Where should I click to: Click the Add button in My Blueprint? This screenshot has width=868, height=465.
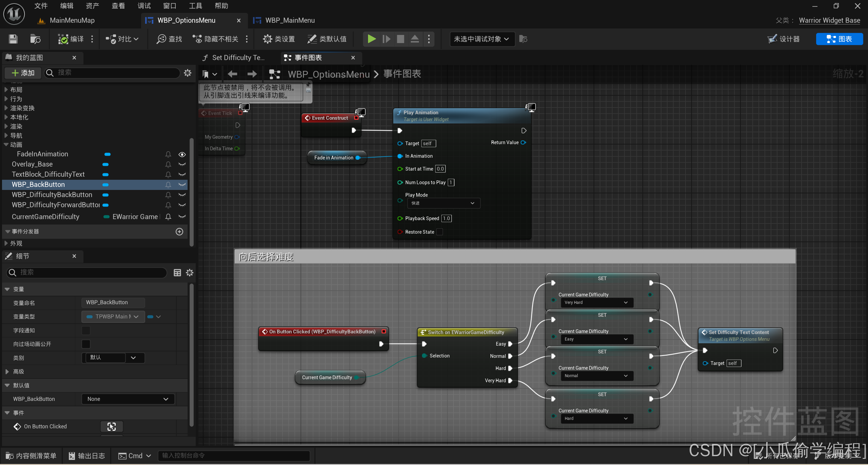coord(23,73)
